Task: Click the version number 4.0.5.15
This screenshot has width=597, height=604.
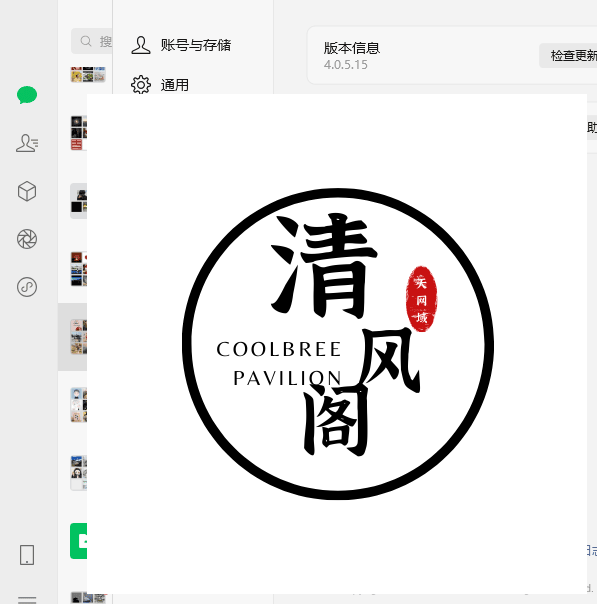Action: click(345, 65)
